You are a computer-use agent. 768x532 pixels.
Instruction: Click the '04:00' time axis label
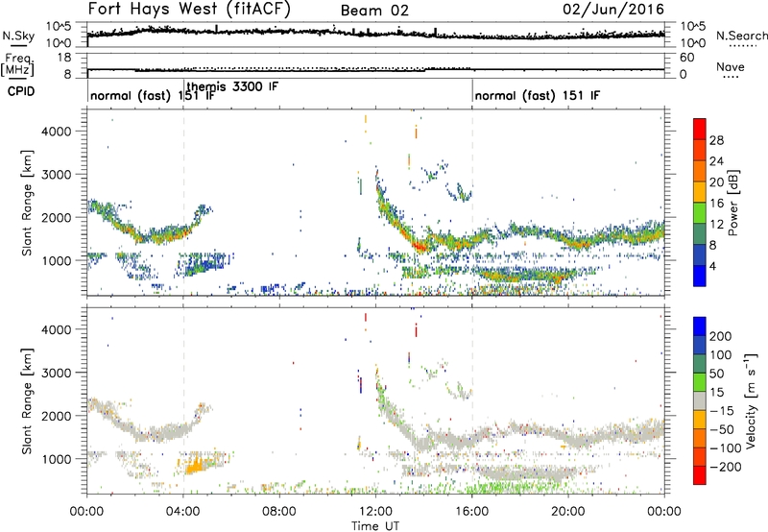pyautogui.click(x=183, y=512)
